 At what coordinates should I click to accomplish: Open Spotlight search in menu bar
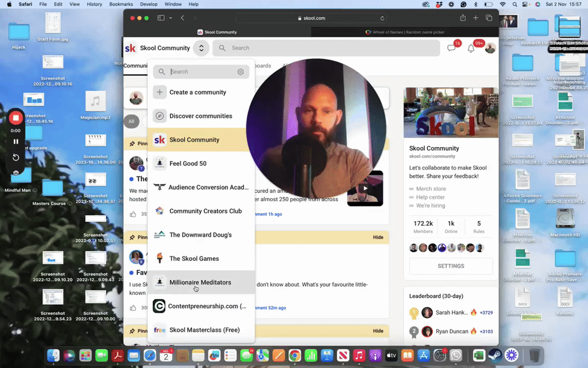[514, 5]
